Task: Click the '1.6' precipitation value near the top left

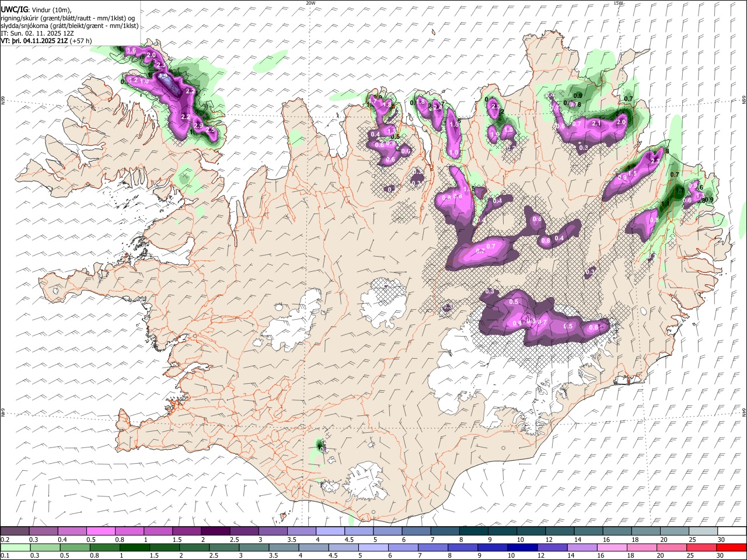Action: (x=131, y=51)
